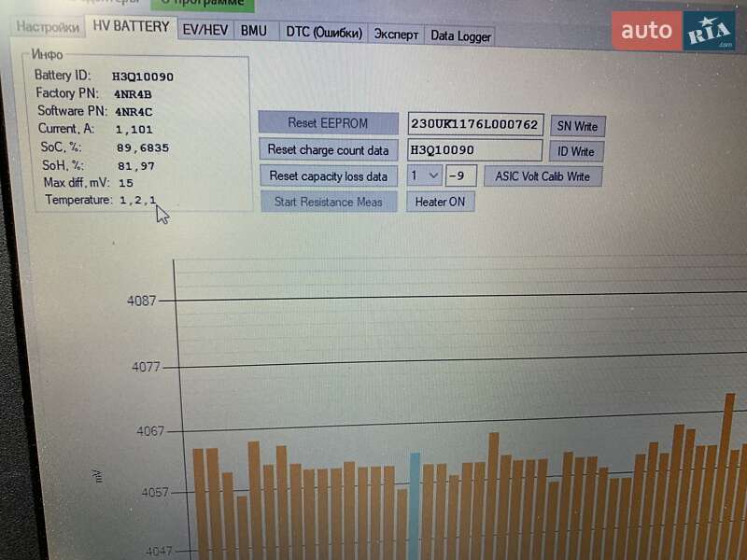The width and height of the screenshot is (747, 560).
Task: Open the BMU tab
Action: point(253,31)
